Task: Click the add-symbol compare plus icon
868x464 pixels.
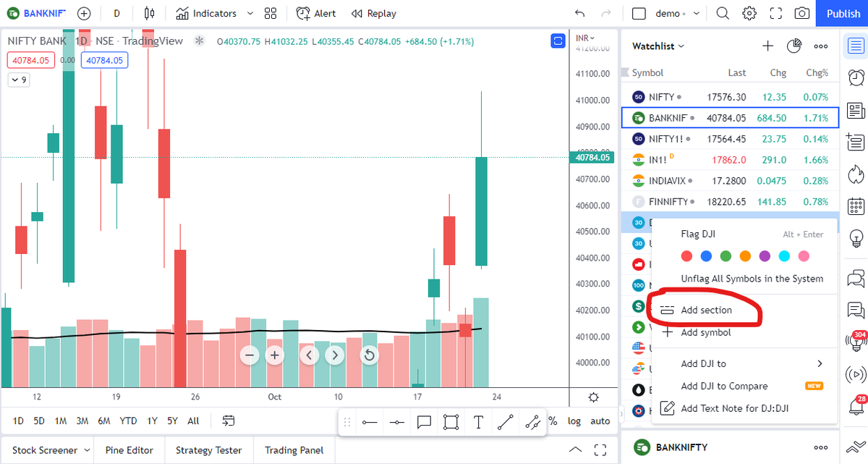Action: tap(84, 13)
